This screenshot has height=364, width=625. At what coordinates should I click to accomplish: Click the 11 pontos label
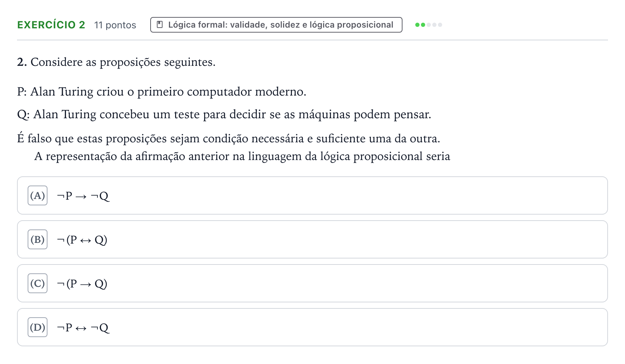pos(115,25)
